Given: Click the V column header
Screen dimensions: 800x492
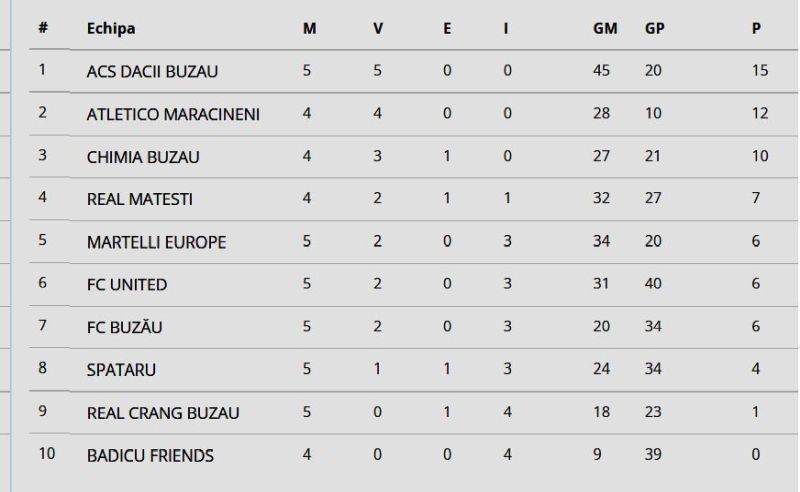Looking at the screenshot, I should tap(378, 28).
